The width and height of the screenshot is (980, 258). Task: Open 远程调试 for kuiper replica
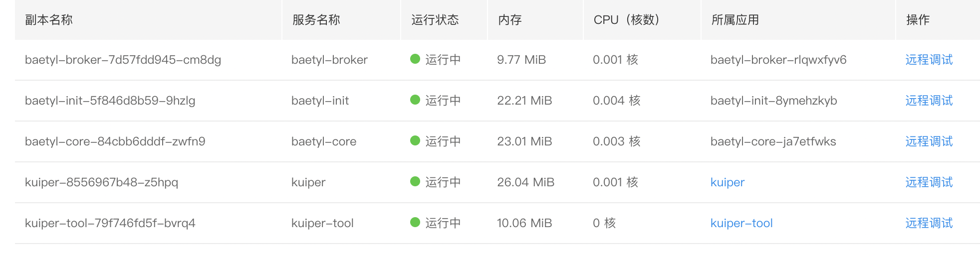[x=929, y=182]
